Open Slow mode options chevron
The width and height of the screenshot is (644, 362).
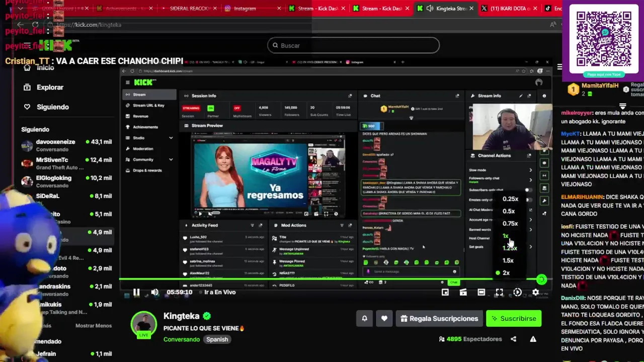point(530,170)
